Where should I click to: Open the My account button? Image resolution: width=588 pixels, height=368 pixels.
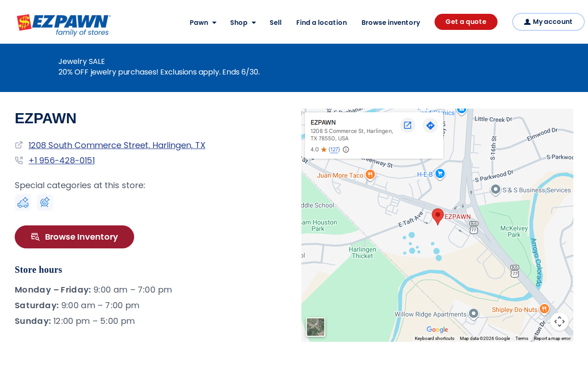pos(548,22)
